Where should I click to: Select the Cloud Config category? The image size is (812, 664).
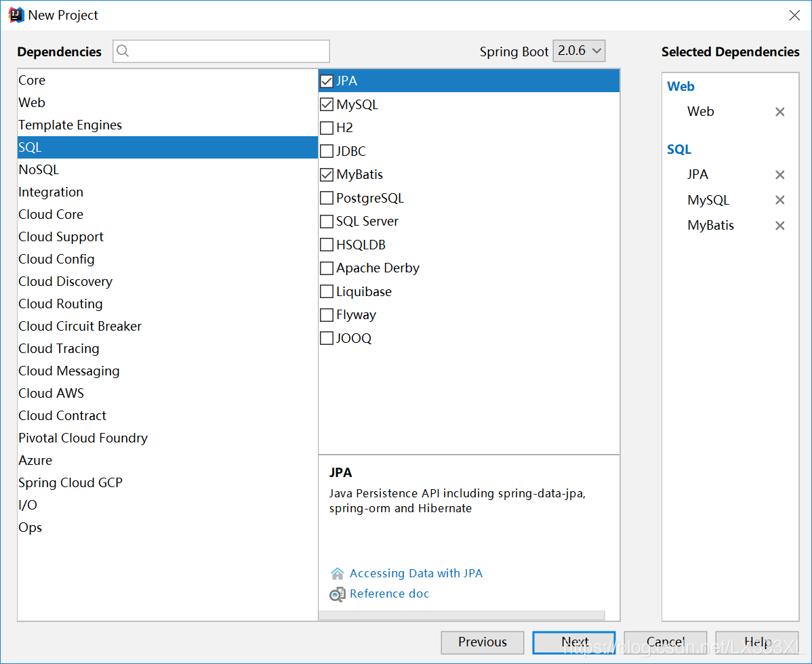[167, 259]
